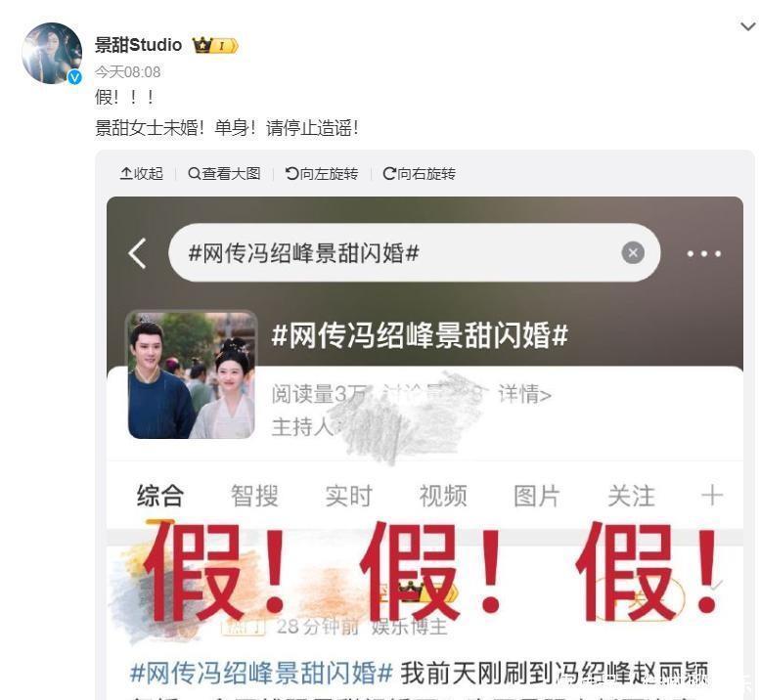Screen dimensions: 760x700
Task: Click the blue verified badge
Action: pyautogui.click(x=74, y=77)
